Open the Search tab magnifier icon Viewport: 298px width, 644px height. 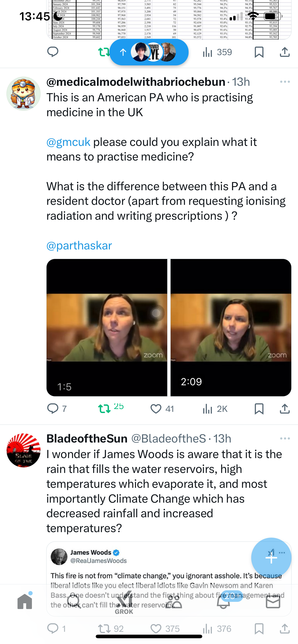(74, 601)
